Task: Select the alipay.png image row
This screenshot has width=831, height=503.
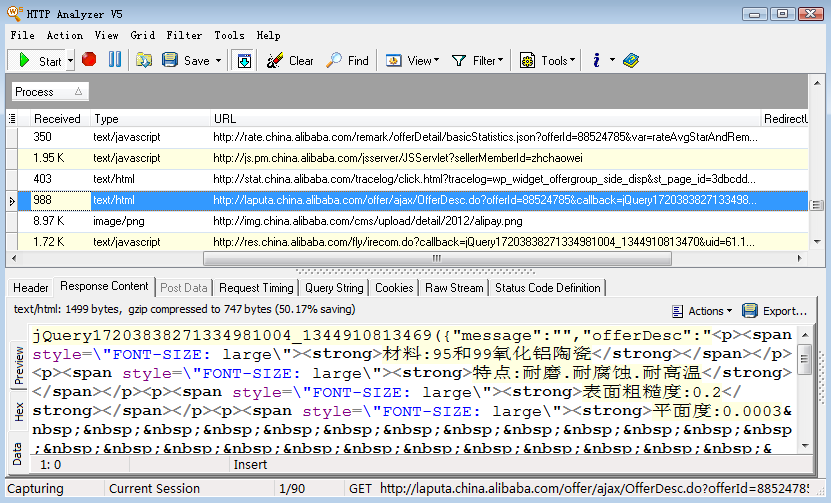Action: pos(412,221)
